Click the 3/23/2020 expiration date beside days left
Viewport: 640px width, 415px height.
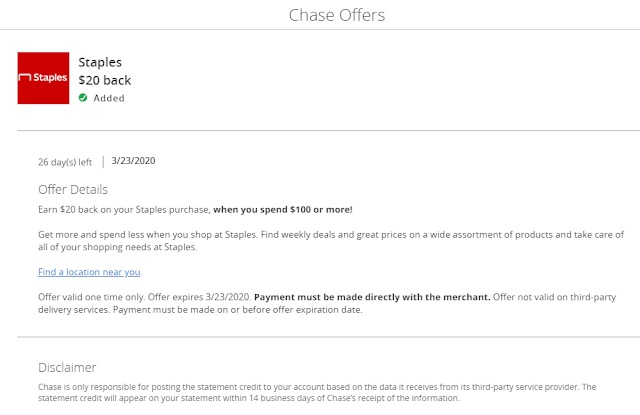132,160
